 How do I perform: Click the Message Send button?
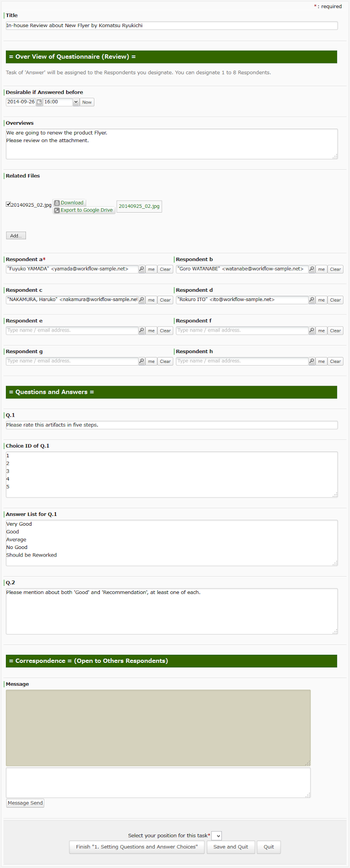click(25, 803)
